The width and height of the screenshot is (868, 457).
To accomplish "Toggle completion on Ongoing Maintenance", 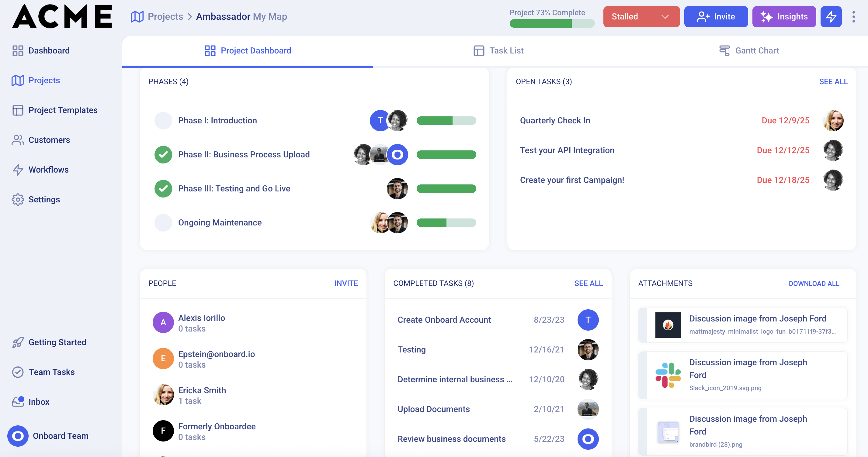I will [163, 222].
